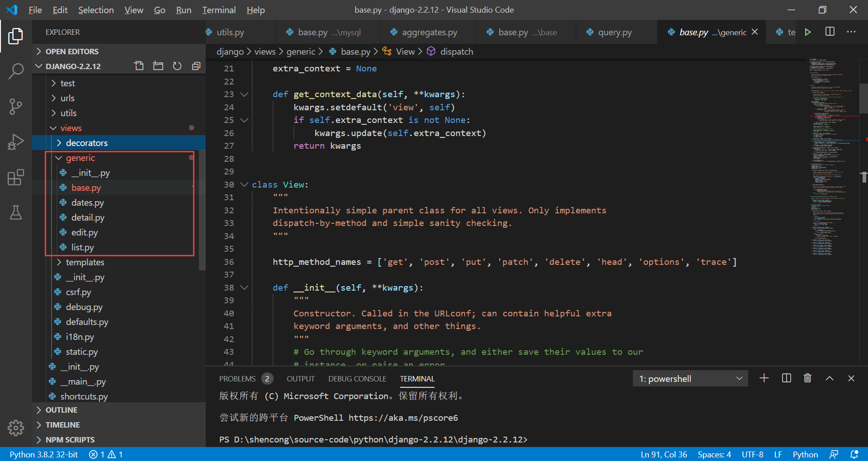Open the Testing flask view
Image resolution: width=868 pixels, height=461 pixels.
pyautogui.click(x=16, y=212)
